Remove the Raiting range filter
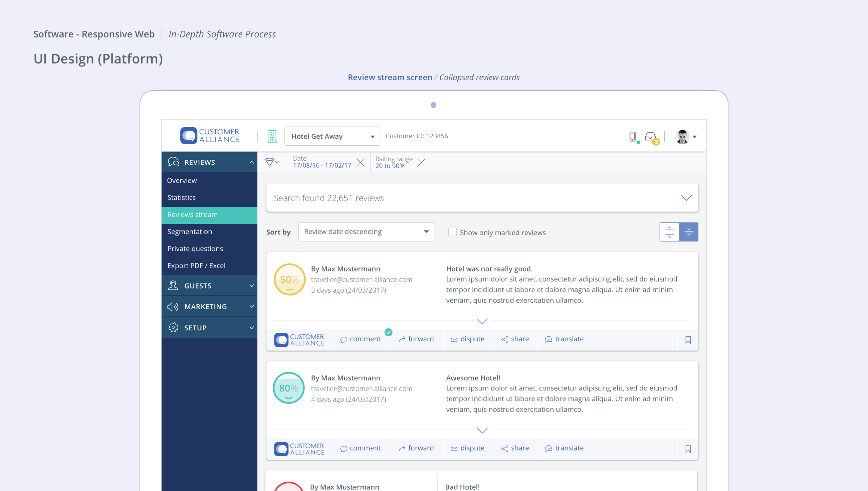Screen dimensions: 868x491 [x=421, y=163]
